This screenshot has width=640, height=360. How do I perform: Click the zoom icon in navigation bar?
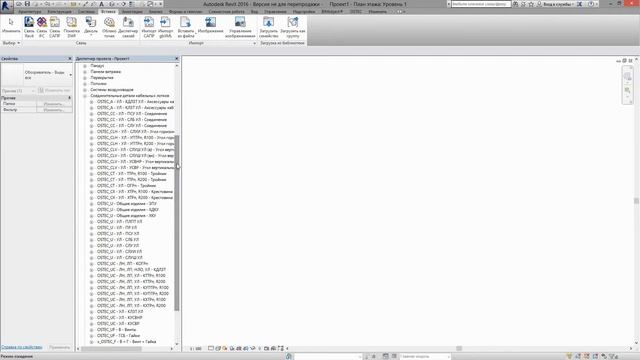click(x=627, y=90)
